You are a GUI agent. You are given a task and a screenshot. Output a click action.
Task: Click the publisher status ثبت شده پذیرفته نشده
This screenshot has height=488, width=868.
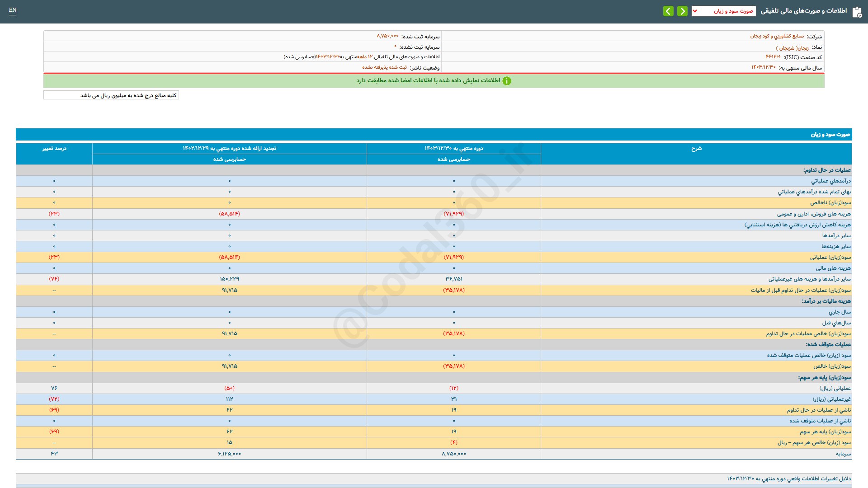coord(384,67)
